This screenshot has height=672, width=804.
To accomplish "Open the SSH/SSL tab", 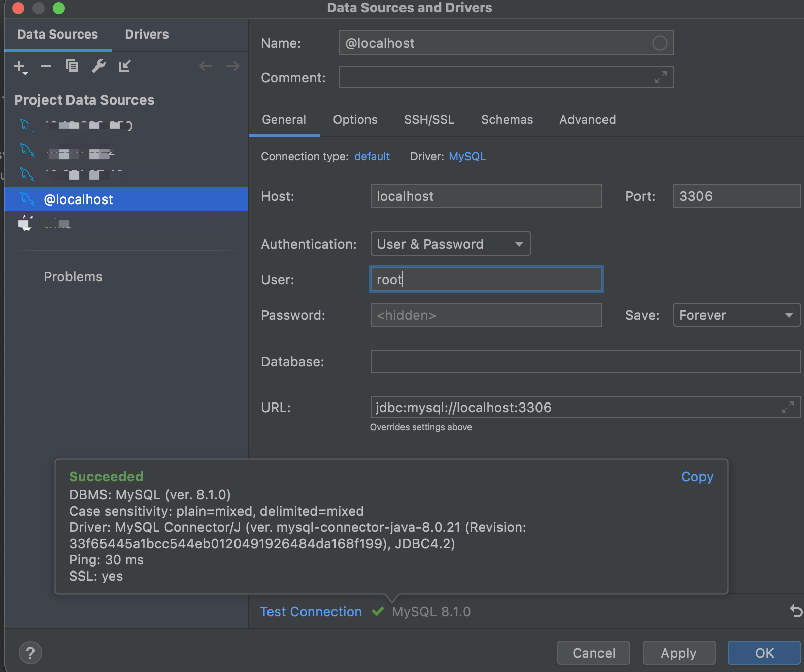I will pos(429,120).
